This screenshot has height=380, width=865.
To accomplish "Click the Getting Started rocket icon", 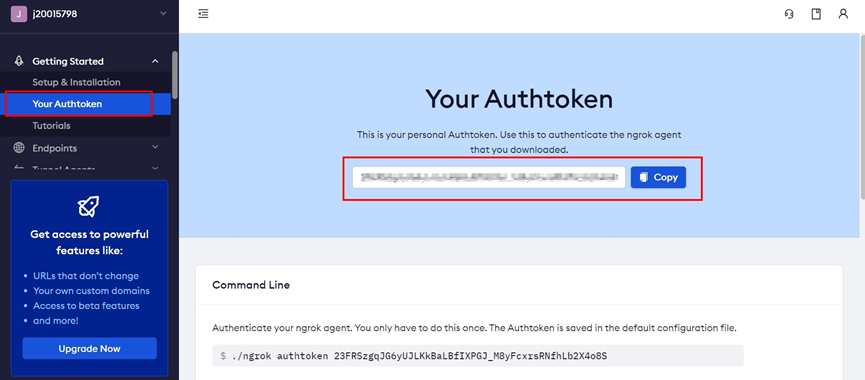I will (x=19, y=61).
